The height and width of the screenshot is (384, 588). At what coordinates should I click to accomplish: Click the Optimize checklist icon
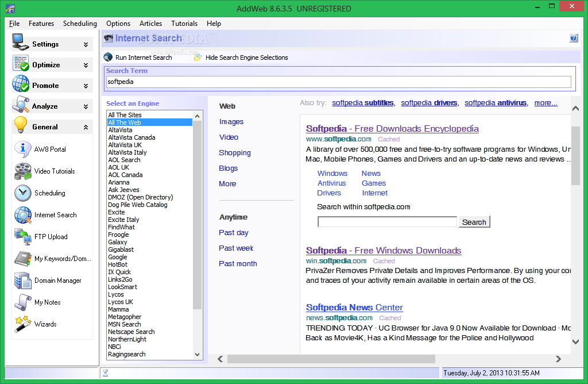[21, 63]
